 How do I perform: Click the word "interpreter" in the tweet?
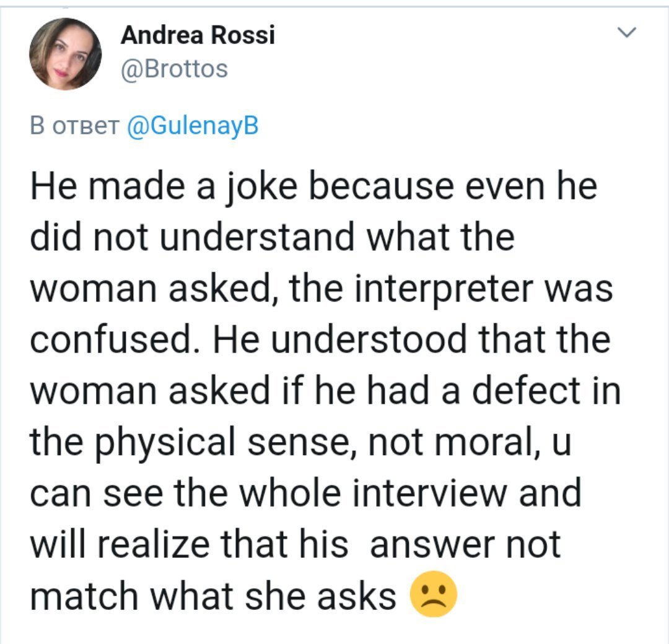tap(450, 289)
